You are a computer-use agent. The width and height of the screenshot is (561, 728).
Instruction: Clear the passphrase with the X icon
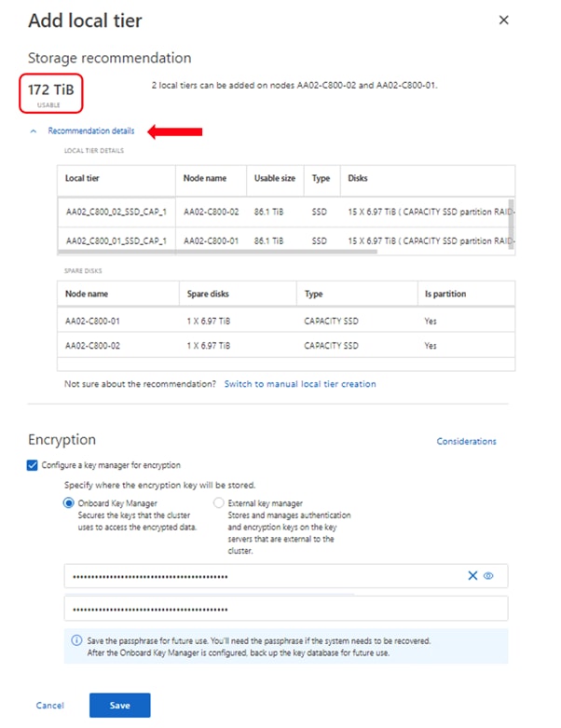[x=472, y=576]
